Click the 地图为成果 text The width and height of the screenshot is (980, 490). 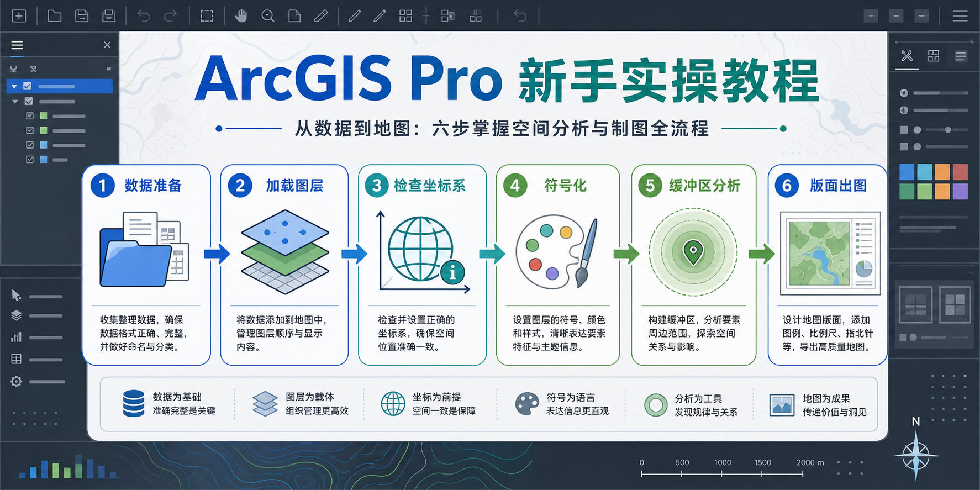(826, 399)
